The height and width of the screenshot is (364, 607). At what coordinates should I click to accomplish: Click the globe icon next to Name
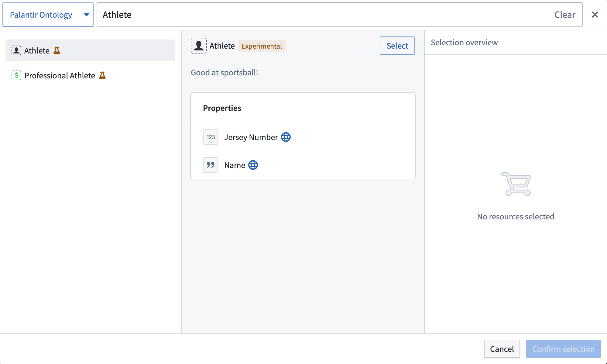click(253, 165)
